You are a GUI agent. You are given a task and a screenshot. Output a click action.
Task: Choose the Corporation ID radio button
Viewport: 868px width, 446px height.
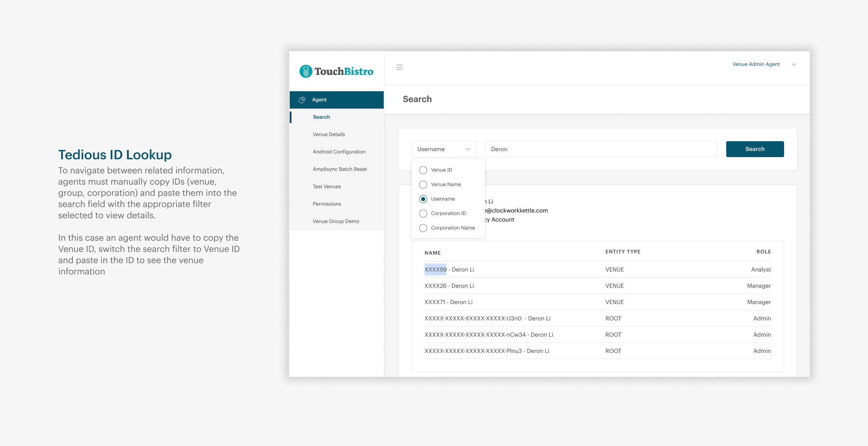(423, 214)
